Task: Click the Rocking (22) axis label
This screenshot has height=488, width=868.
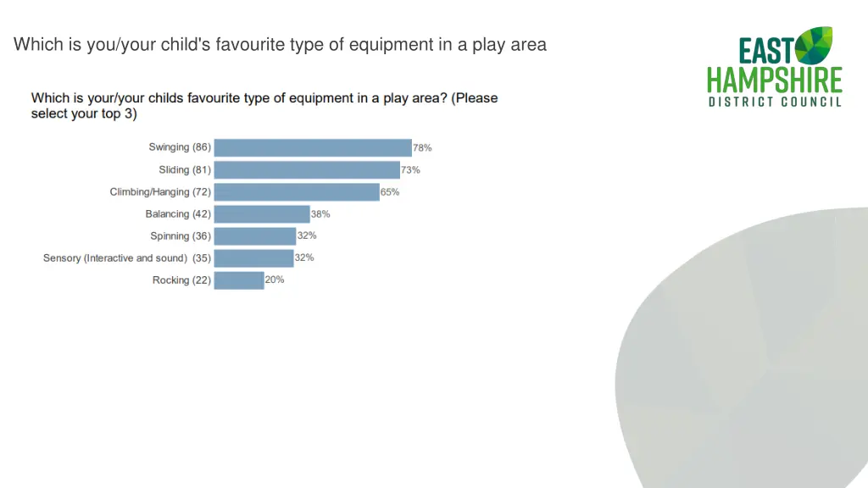Action: point(181,280)
